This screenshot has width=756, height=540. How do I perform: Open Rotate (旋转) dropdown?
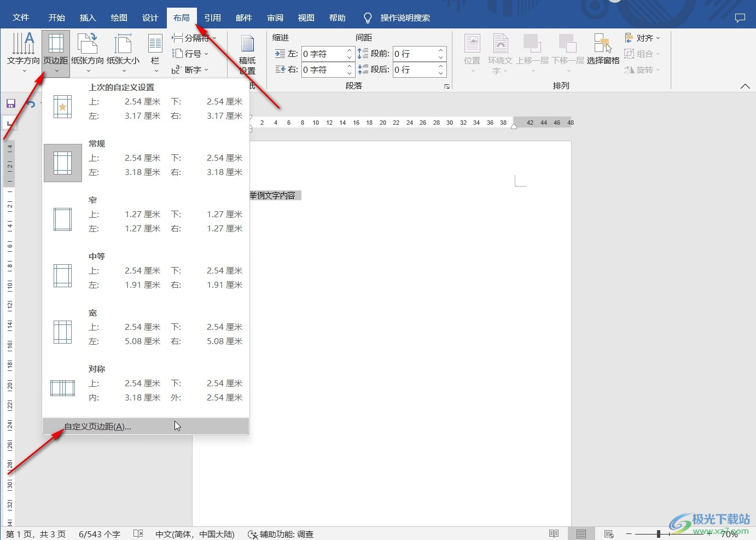coord(643,69)
